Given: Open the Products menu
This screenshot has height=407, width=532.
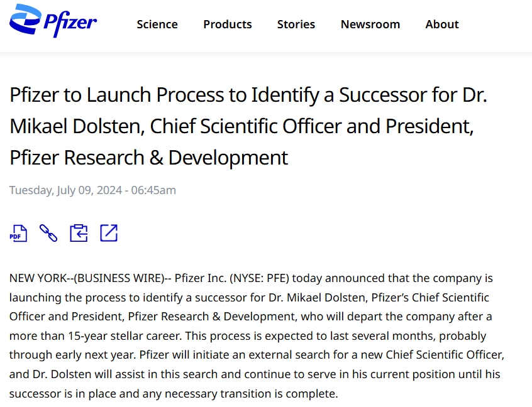Looking at the screenshot, I should [x=227, y=24].
